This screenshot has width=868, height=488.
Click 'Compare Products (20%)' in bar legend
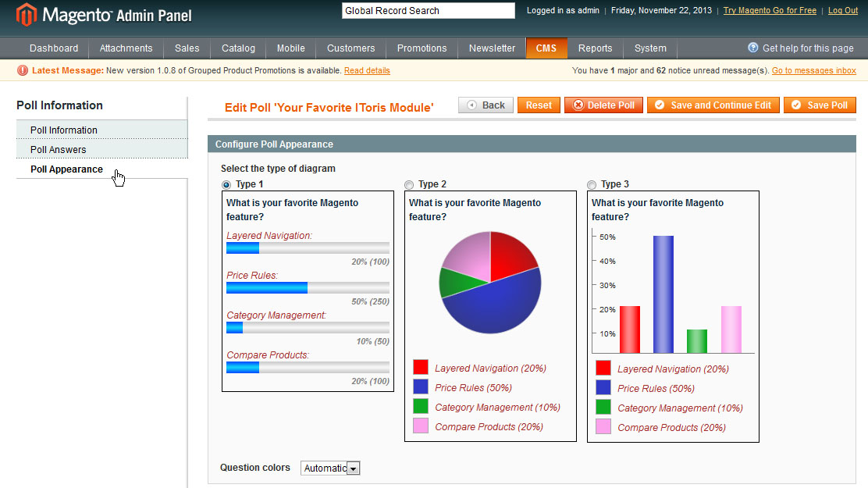(x=671, y=428)
